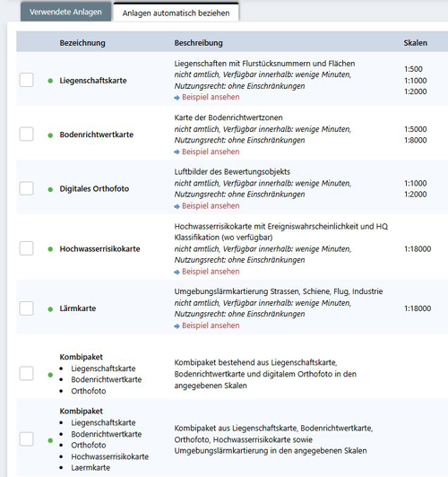Click the Laermkarte bullet in the Kombipaket list

pos(90,467)
